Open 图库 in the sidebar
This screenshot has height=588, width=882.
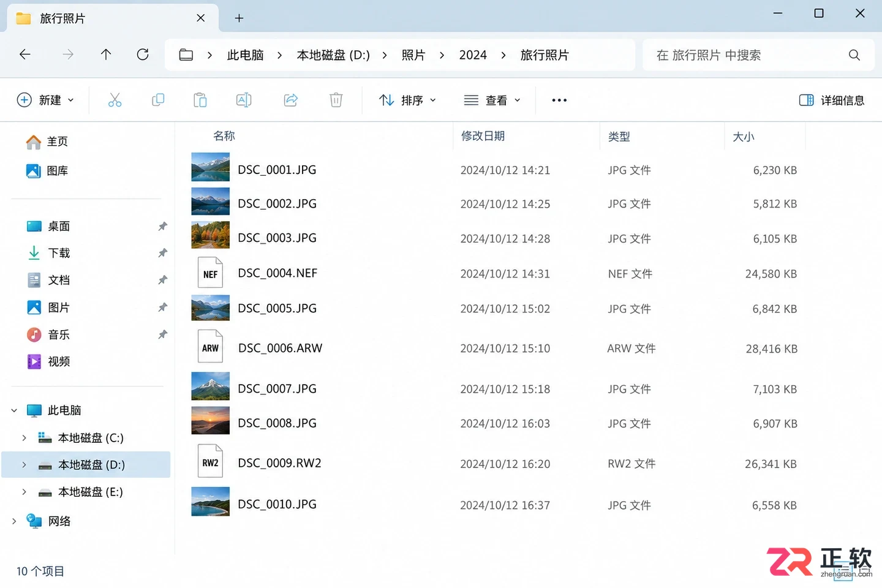click(x=47, y=171)
